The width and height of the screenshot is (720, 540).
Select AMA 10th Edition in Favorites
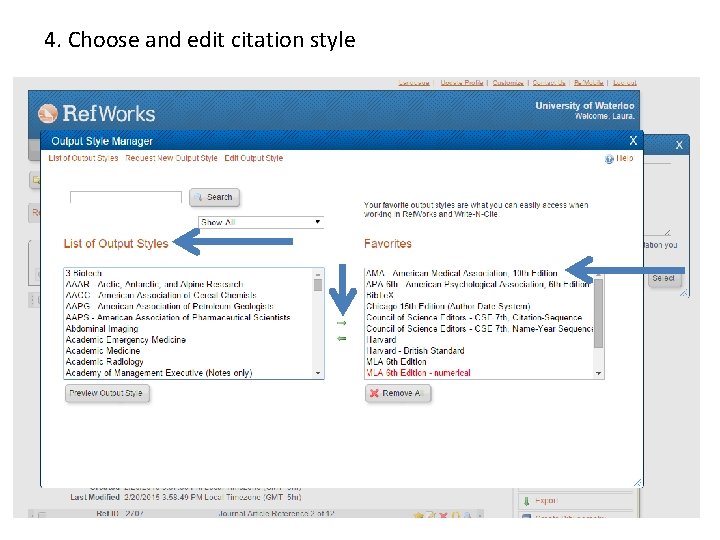pos(461,273)
